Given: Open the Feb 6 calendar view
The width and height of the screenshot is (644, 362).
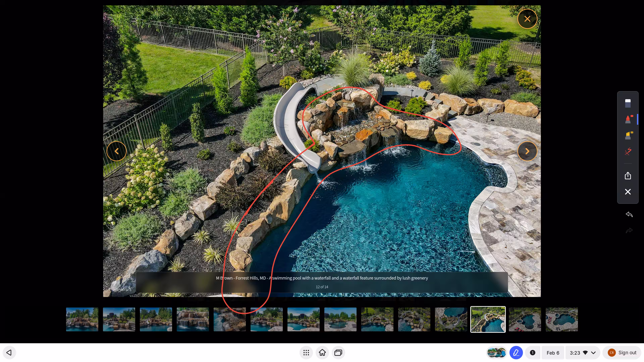Looking at the screenshot, I should coord(553,352).
